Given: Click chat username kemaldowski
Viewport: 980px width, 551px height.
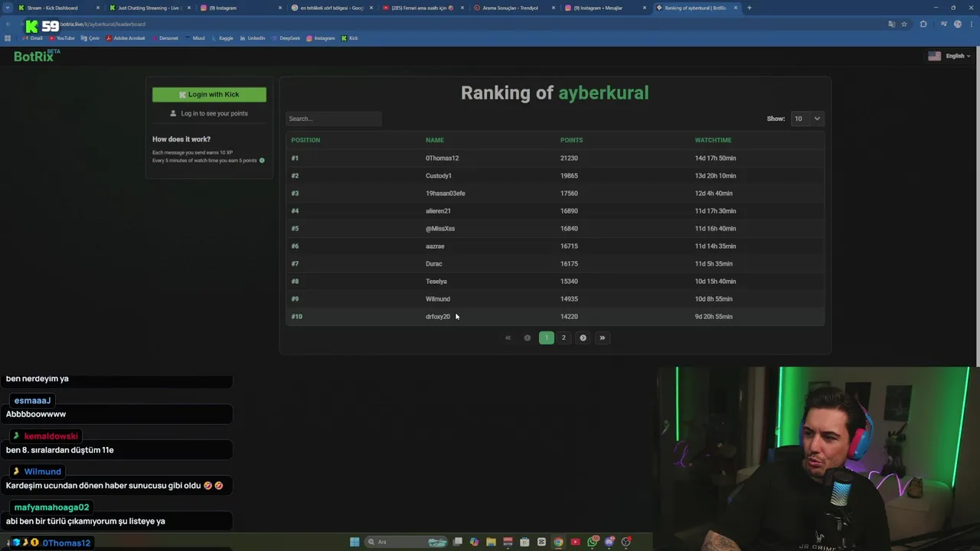Looking at the screenshot, I should click(x=51, y=436).
